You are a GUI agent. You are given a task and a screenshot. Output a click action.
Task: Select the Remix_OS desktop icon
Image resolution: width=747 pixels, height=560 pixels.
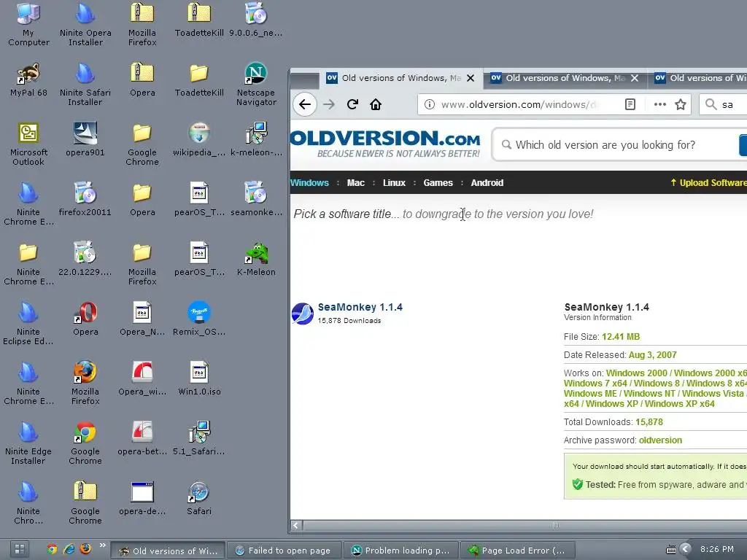tap(199, 319)
